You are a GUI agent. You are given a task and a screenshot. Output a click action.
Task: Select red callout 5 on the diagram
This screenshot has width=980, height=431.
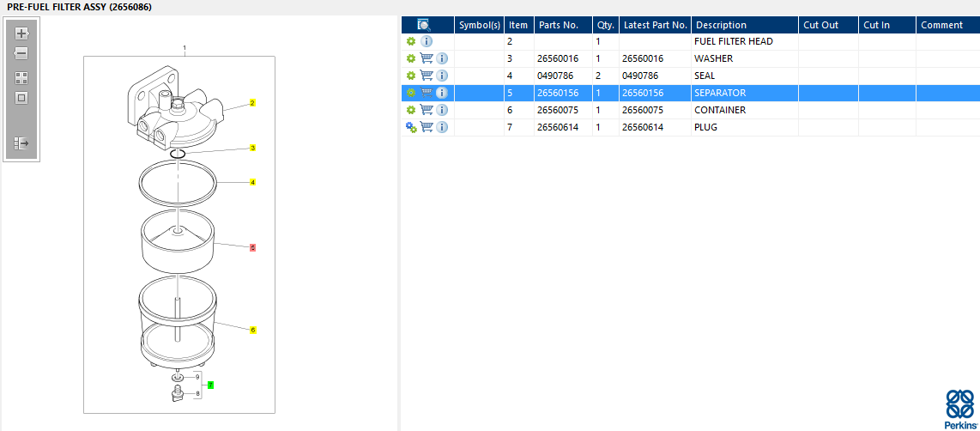pyautogui.click(x=252, y=248)
